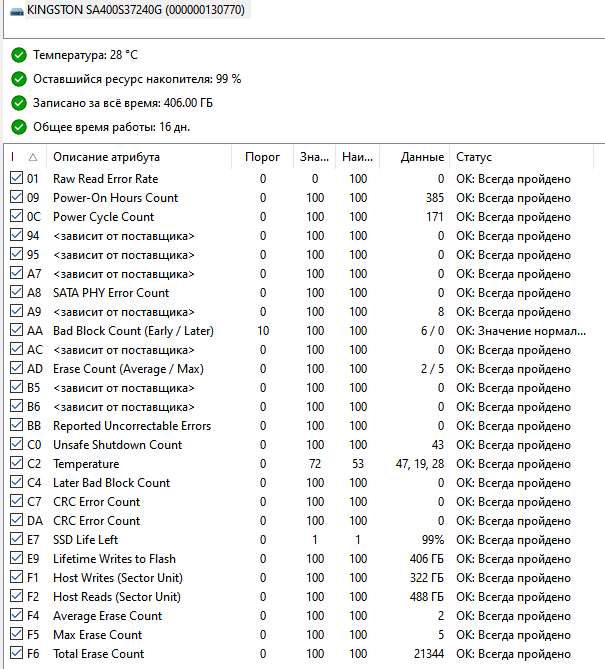The image size is (605, 669).
Task: Click green check icon beside Общее время работы
Action: [19, 127]
